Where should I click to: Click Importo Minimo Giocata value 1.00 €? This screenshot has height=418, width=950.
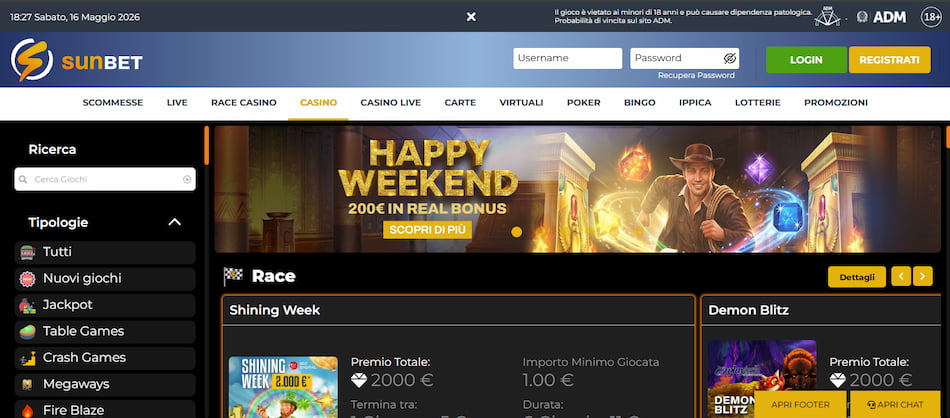[x=548, y=380]
